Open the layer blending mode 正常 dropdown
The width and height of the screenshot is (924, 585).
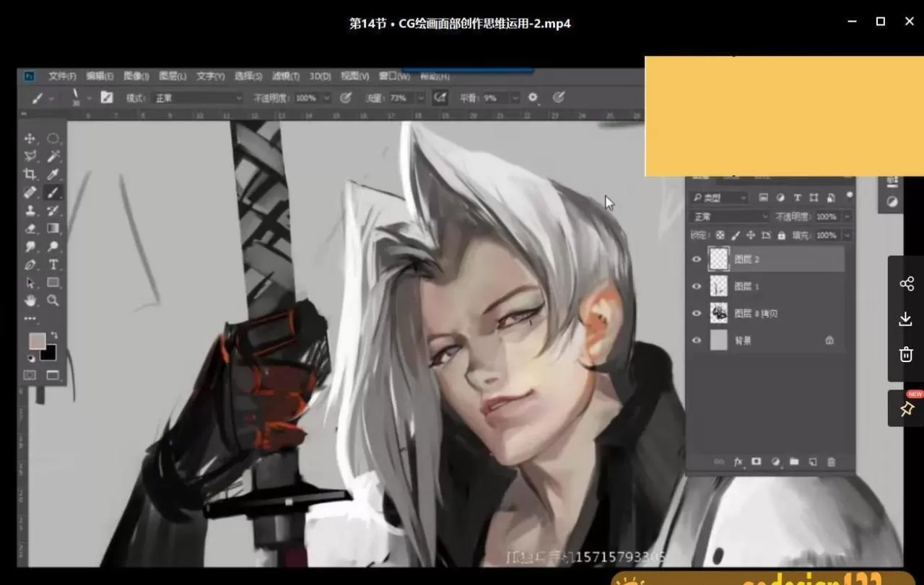731,216
